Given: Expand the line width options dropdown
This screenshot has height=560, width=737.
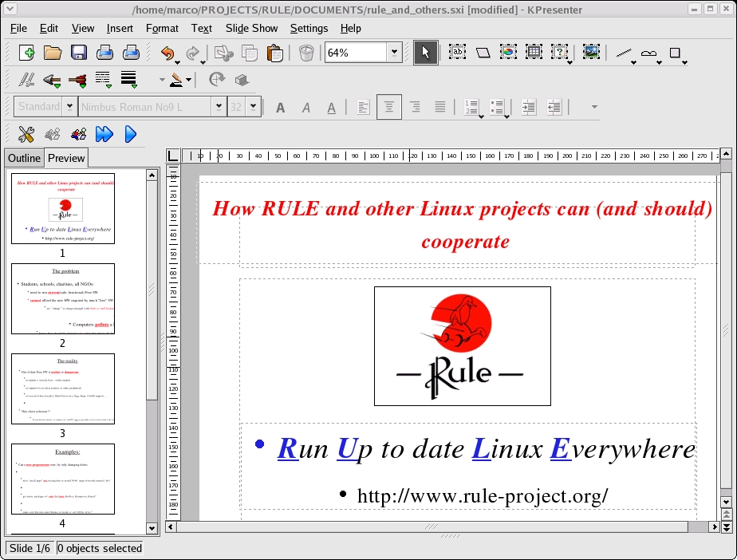Looking at the screenshot, I should [x=134, y=86].
